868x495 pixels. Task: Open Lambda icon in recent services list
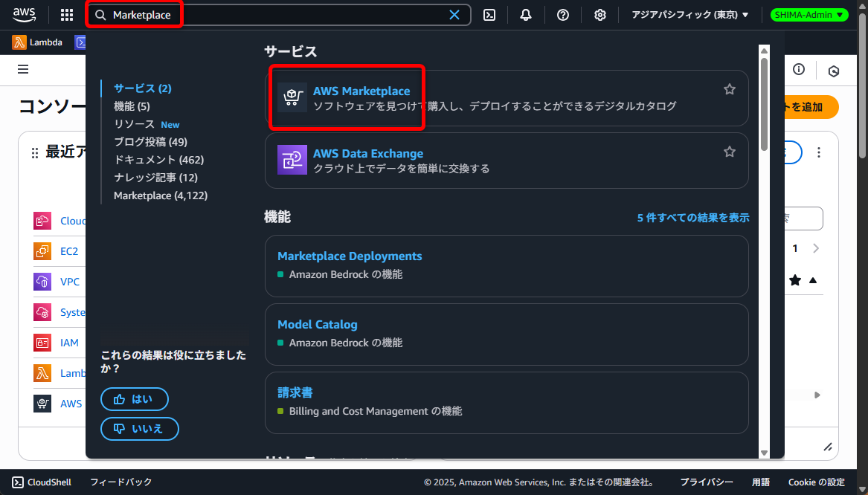pos(42,373)
